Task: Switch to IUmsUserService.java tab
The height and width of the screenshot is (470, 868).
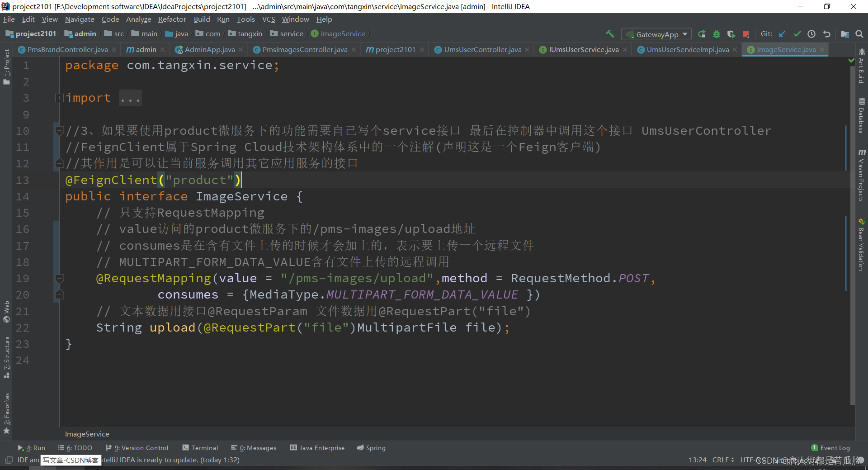Action: (x=583, y=50)
